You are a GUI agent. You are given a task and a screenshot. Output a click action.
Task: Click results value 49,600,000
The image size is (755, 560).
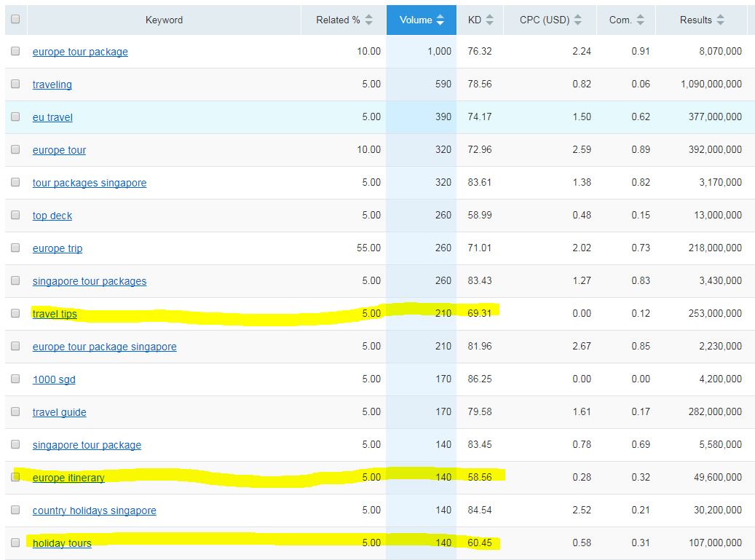718,477
